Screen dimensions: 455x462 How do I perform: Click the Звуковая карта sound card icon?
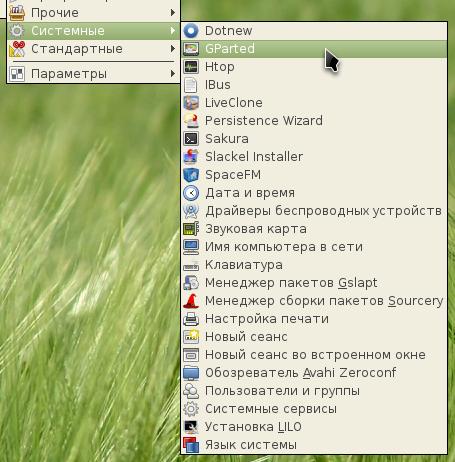tap(191, 229)
